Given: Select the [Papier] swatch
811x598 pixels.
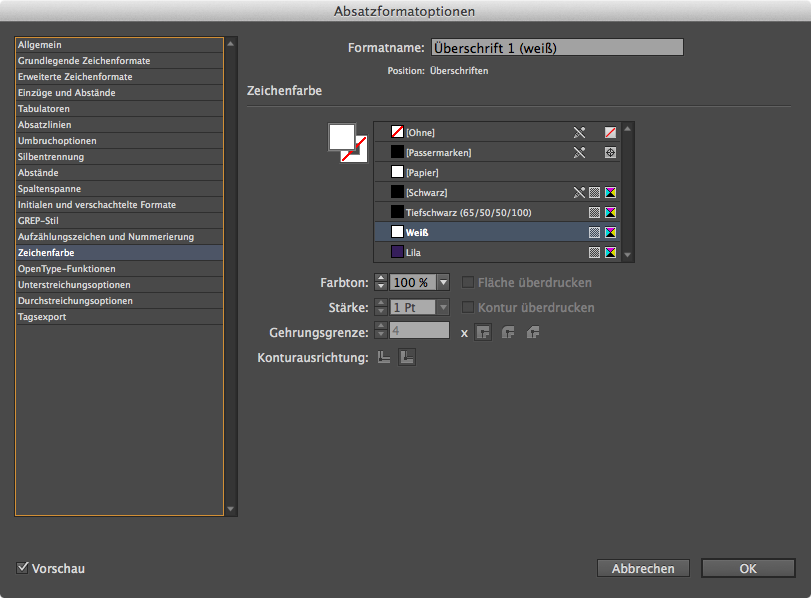Looking at the screenshot, I should [x=497, y=172].
